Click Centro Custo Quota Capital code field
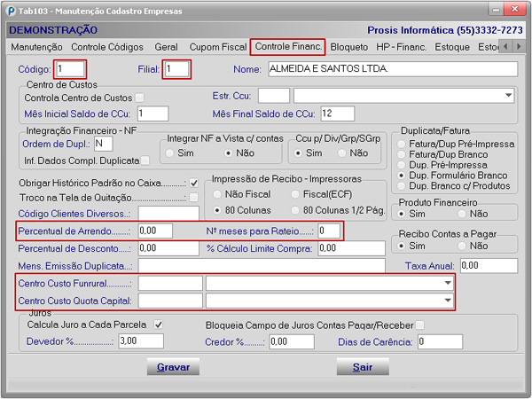 click(x=170, y=301)
